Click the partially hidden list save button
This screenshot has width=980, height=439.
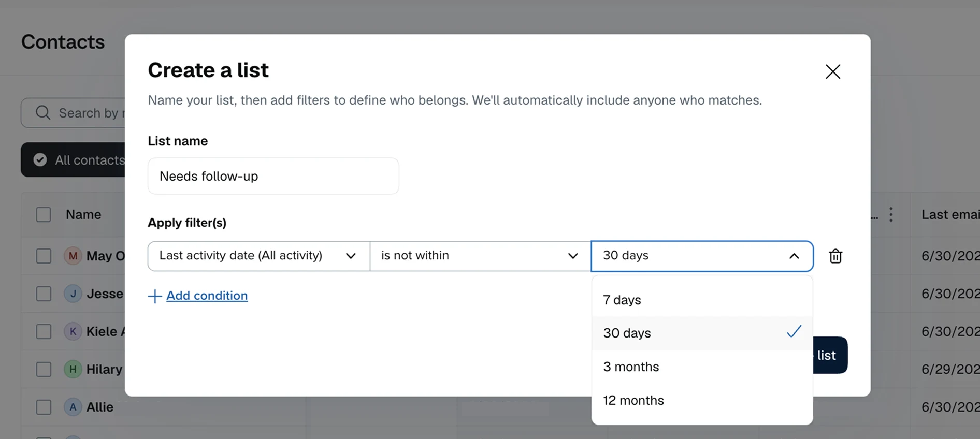pyautogui.click(x=830, y=355)
